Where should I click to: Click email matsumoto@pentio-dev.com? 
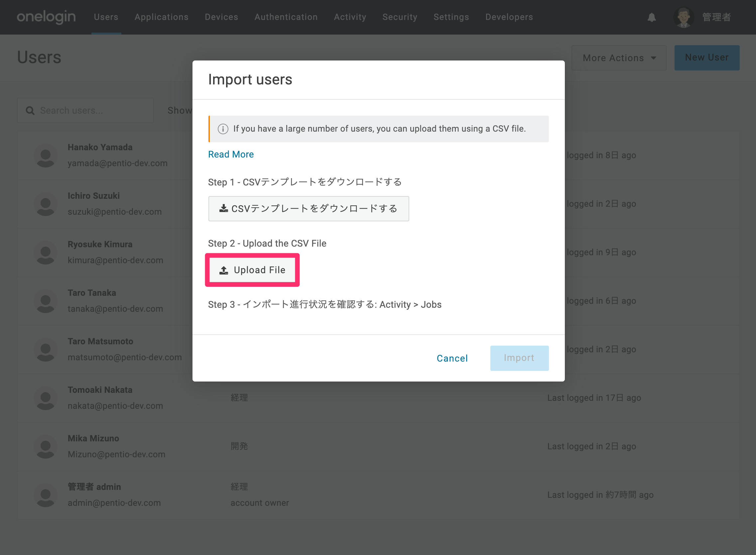click(125, 358)
